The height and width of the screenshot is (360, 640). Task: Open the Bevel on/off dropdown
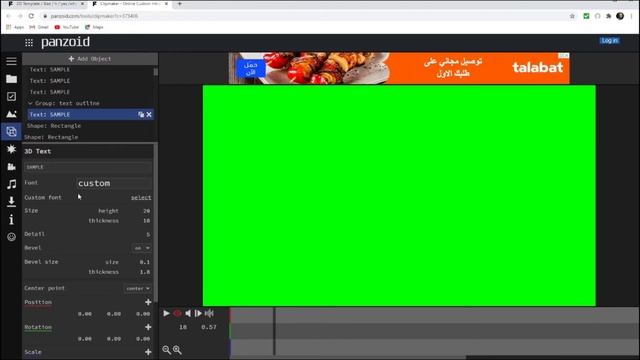(x=142, y=248)
